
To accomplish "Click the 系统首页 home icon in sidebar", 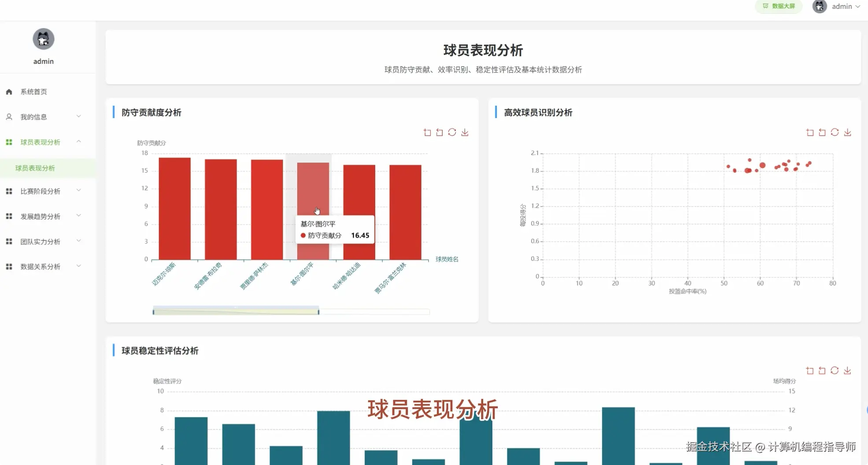I will point(8,92).
